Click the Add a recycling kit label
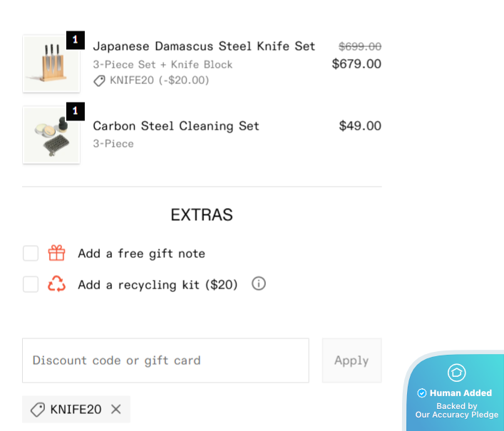Image resolution: width=504 pixels, height=431 pixels. [x=158, y=285]
